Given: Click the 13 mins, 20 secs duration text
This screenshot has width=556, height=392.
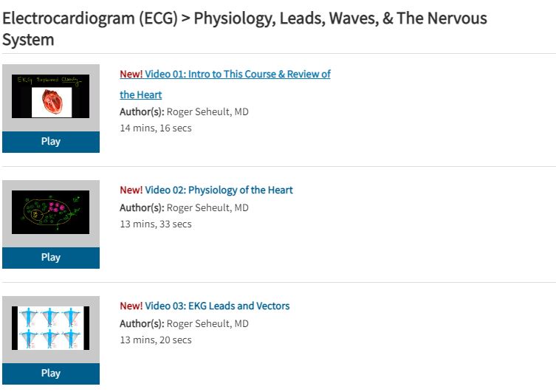Looking at the screenshot, I should pos(156,340).
